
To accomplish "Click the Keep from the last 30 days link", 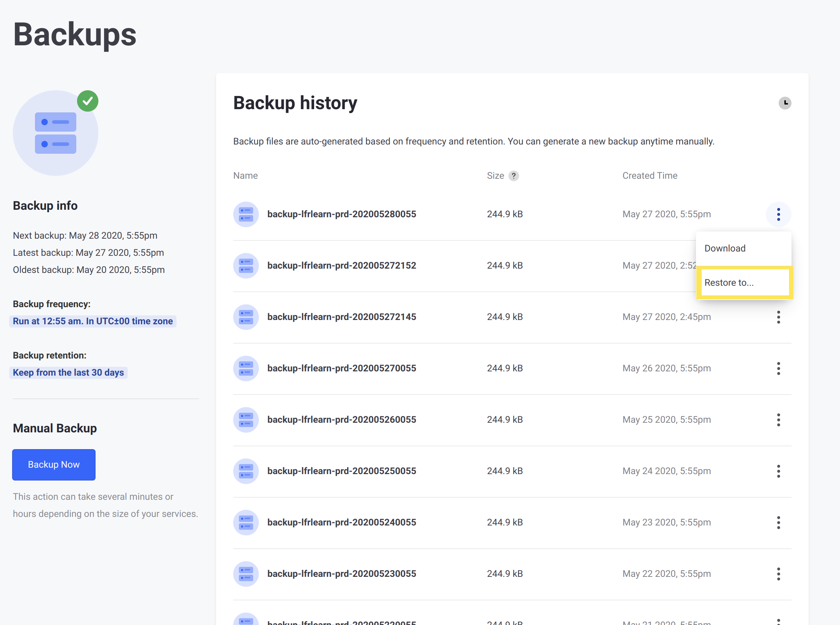I will [70, 372].
